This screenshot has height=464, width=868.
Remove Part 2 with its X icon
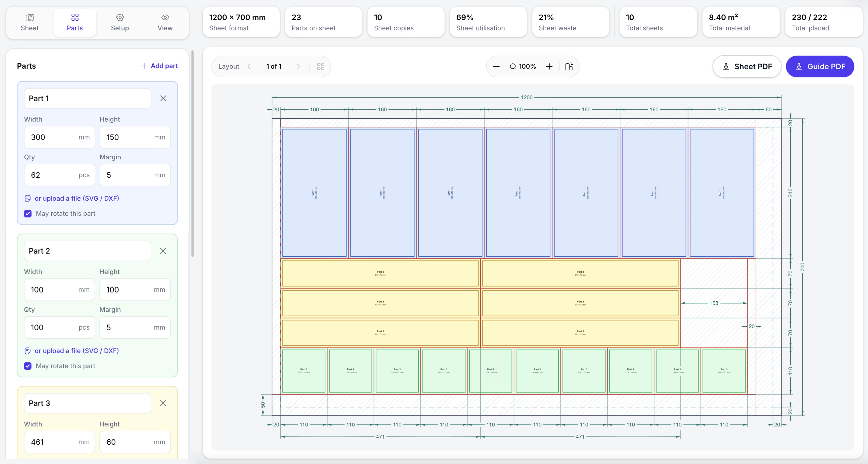pyautogui.click(x=163, y=251)
